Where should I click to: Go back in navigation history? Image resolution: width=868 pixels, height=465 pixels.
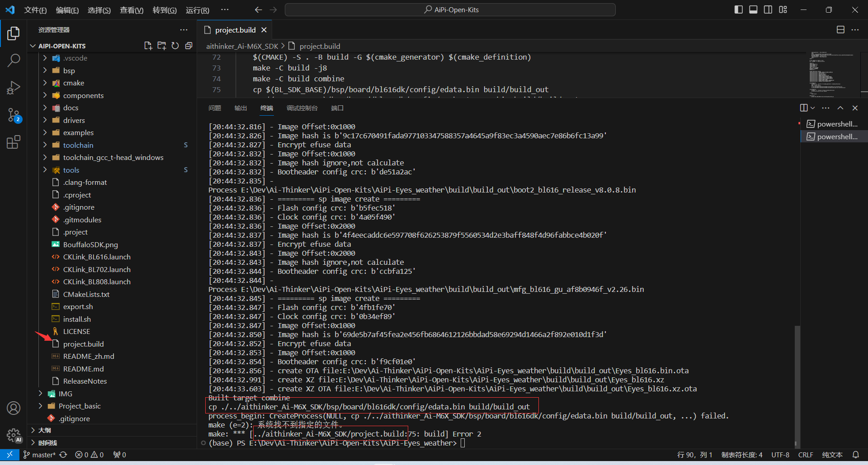[258, 9]
